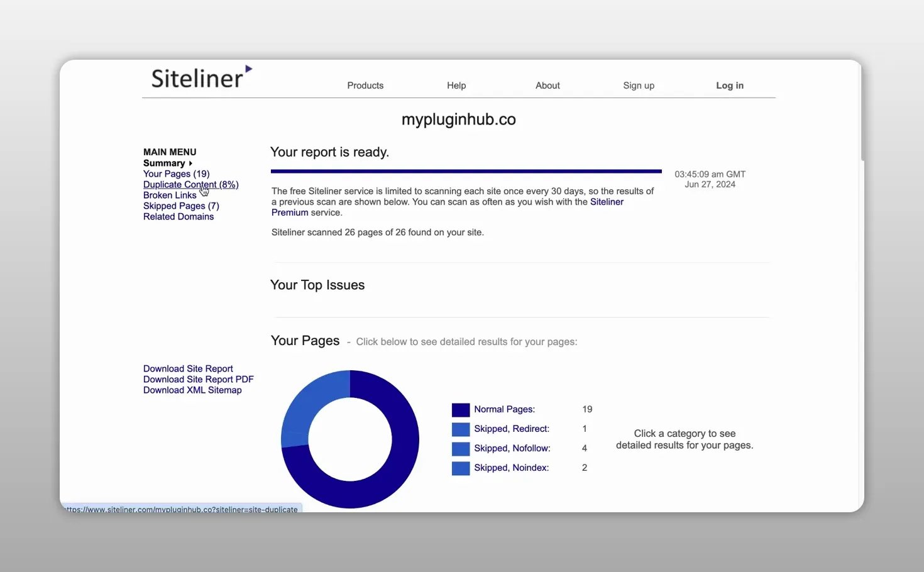The width and height of the screenshot is (924, 572).
Task: Click the '03:45:09 am GMT' timestamp
Action: pyautogui.click(x=710, y=174)
